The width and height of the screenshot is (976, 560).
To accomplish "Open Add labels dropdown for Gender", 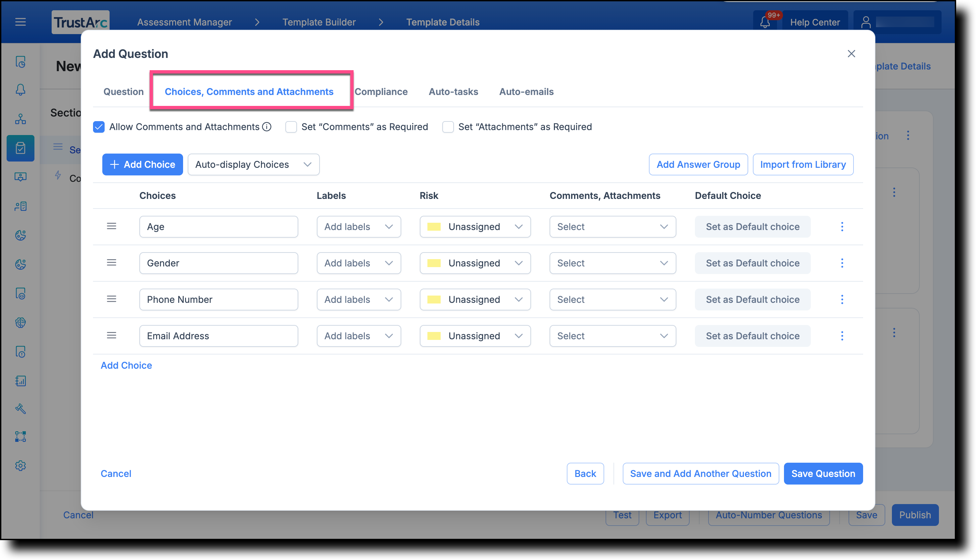I will pyautogui.click(x=359, y=263).
